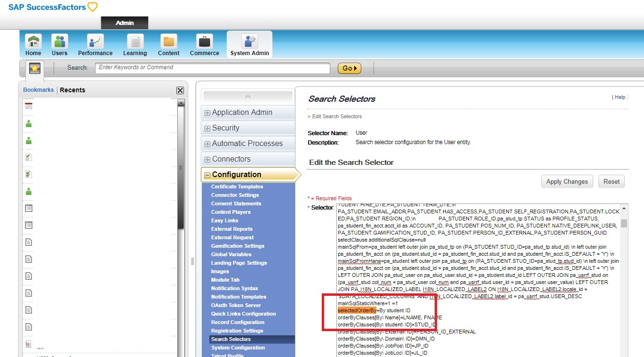Open the Learning module icon
The height and width of the screenshot is (357, 644).
(135, 41)
